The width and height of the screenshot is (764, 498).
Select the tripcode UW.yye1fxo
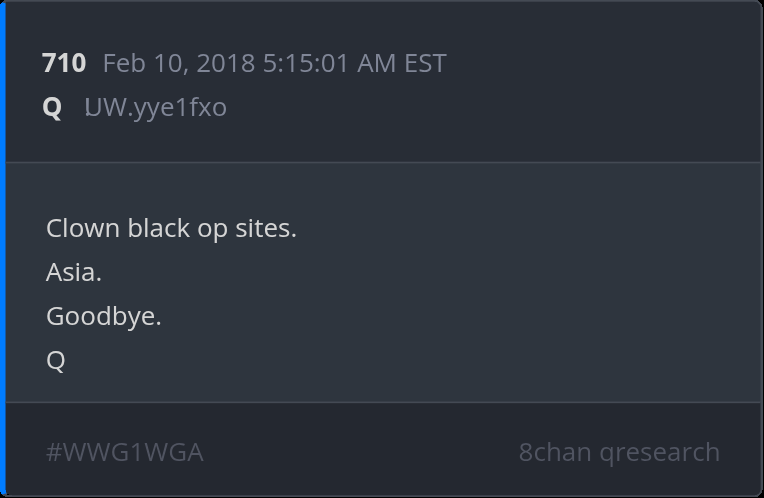point(155,107)
